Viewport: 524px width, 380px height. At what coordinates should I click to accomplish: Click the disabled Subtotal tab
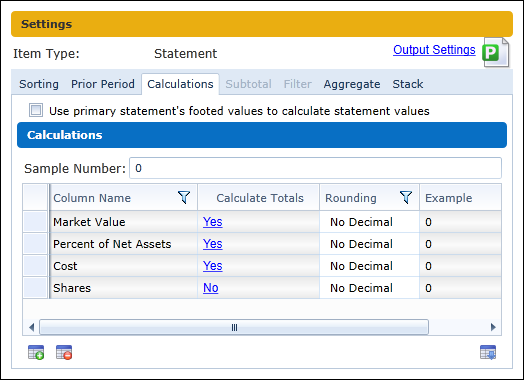point(248,84)
